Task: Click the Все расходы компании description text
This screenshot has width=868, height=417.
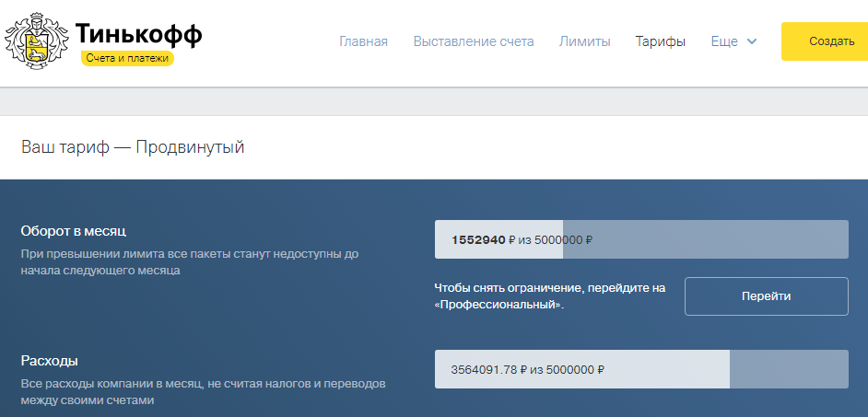Action: 203,391
